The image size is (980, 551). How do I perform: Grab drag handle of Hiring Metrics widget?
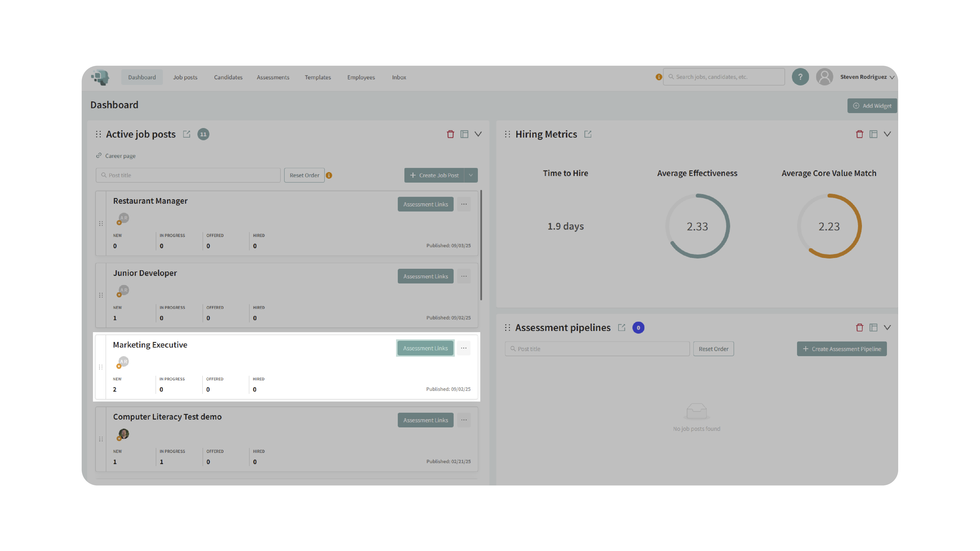508,134
